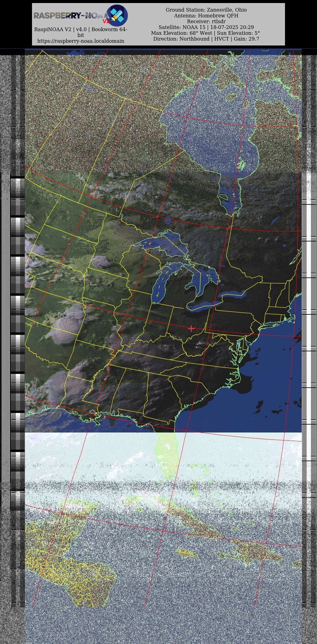Select the Antenna: Homebrew QFH line
This screenshot has width=317, height=644.
click(206, 16)
